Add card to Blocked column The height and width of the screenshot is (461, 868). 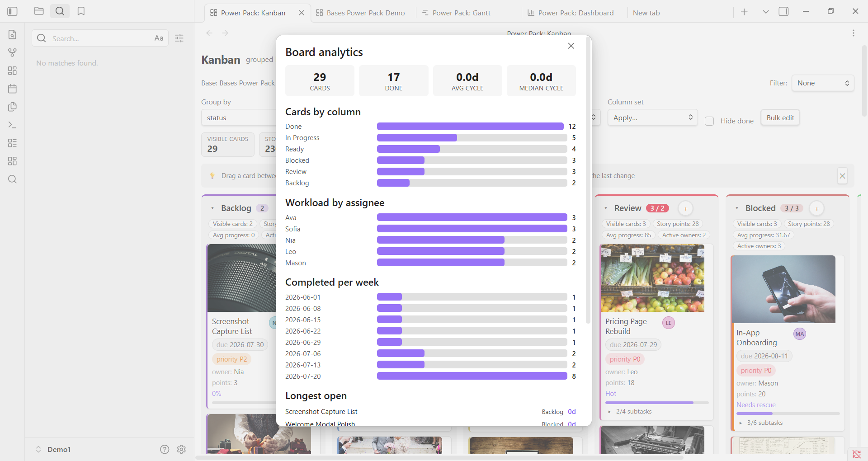click(x=817, y=208)
